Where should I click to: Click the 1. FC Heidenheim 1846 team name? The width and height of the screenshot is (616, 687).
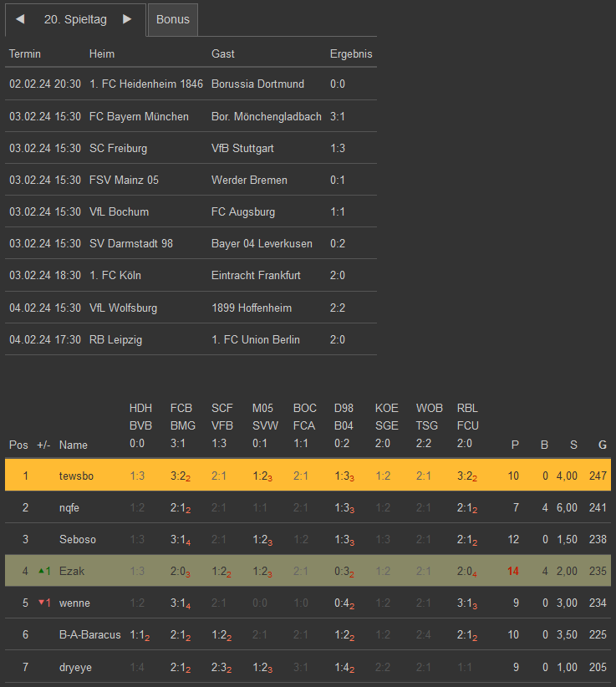point(146,84)
